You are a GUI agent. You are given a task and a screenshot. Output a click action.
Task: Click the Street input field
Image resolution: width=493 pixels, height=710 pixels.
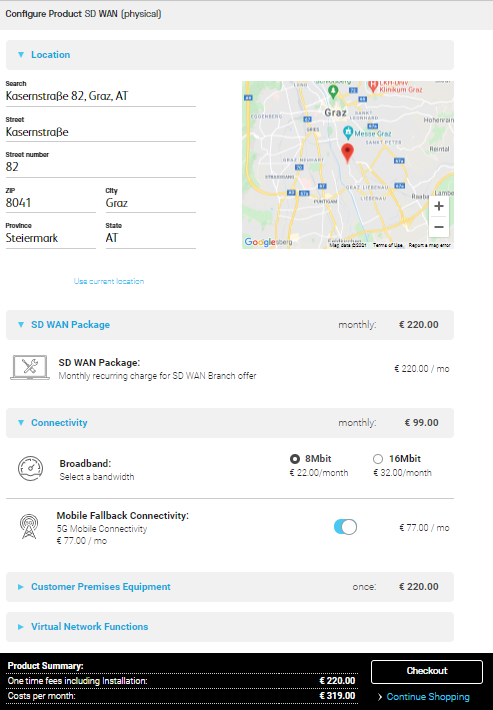tap(101, 132)
